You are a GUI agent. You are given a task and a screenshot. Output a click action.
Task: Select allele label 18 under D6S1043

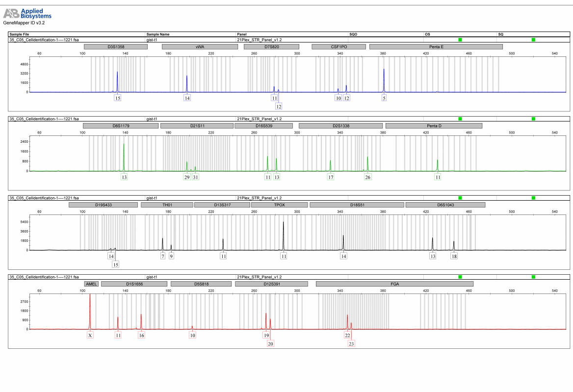(454, 256)
